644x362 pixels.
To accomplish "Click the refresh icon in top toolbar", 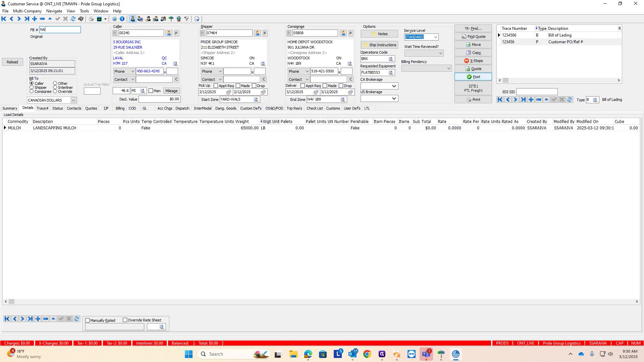I will (73, 19).
